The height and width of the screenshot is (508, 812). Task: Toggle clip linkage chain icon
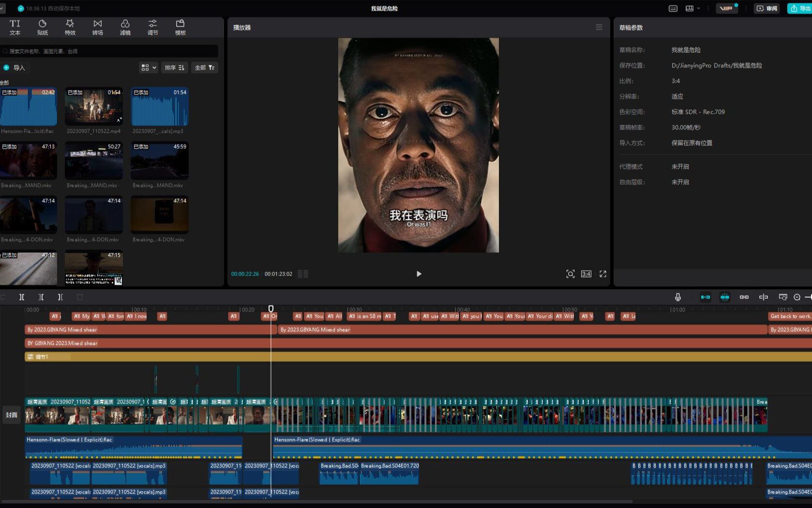click(x=744, y=297)
